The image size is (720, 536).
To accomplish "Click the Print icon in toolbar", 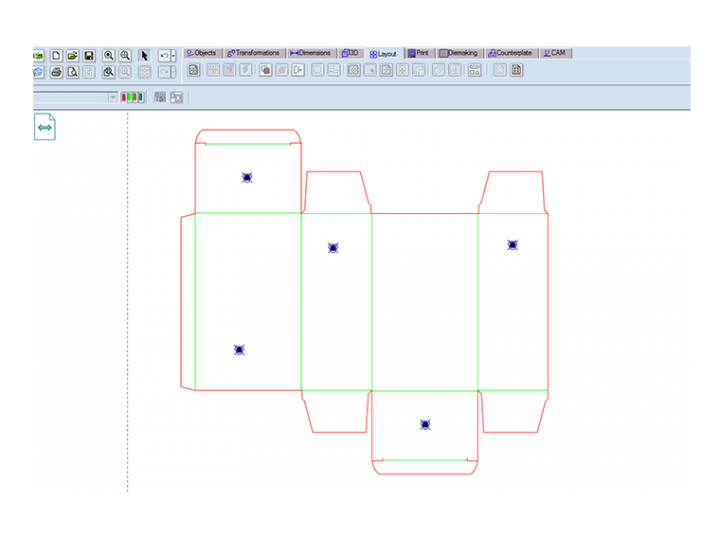I will (56, 72).
